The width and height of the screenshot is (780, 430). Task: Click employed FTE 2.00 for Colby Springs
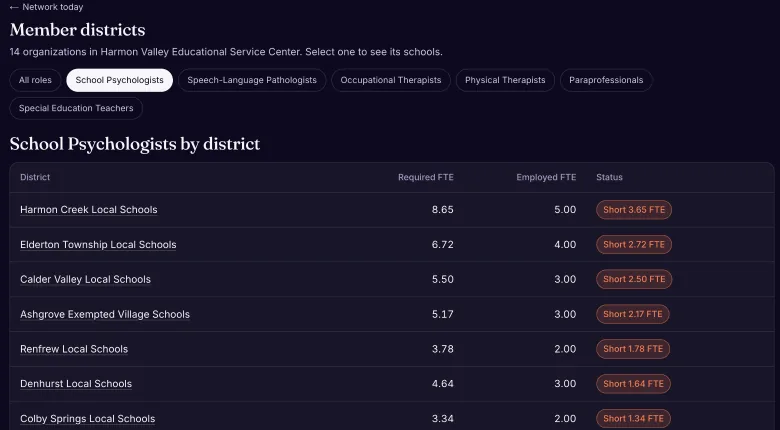565,419
